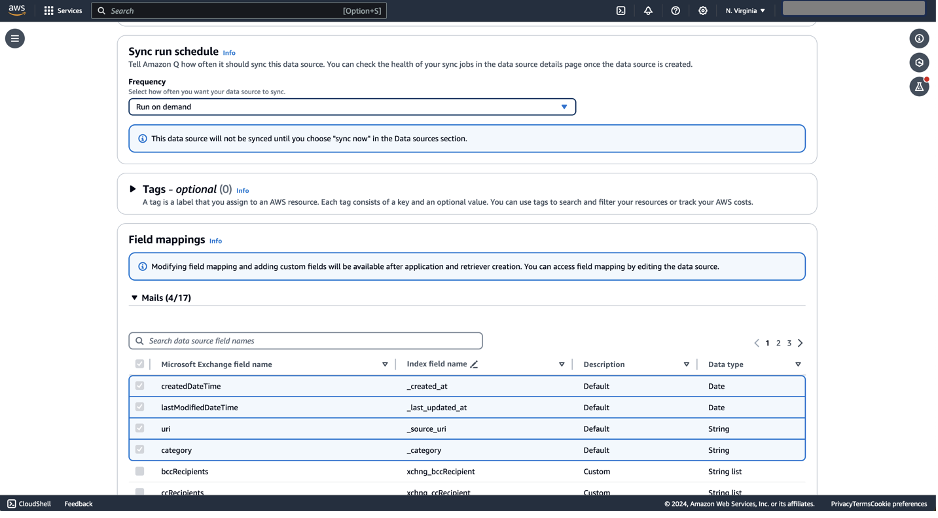
Task: Open the notifications bell
Action: [649, 11]
